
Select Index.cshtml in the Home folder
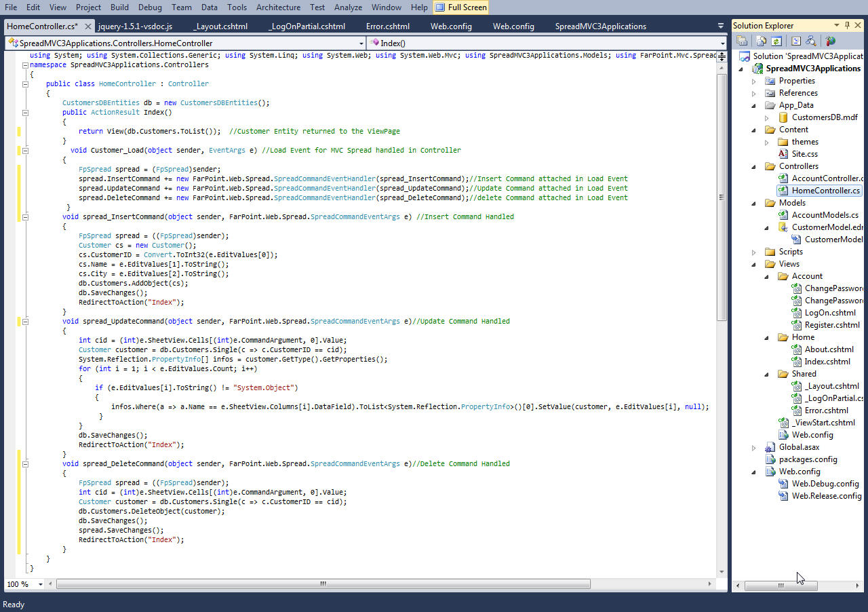[827, 362]
